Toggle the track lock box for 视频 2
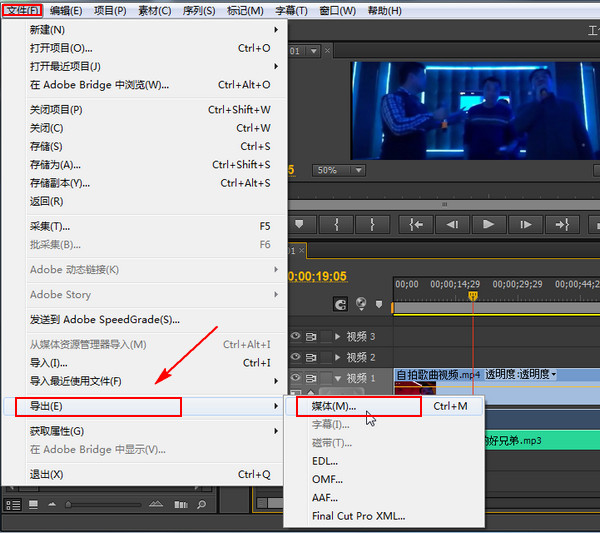The image size is (600, 533). [x=326, y=357]
